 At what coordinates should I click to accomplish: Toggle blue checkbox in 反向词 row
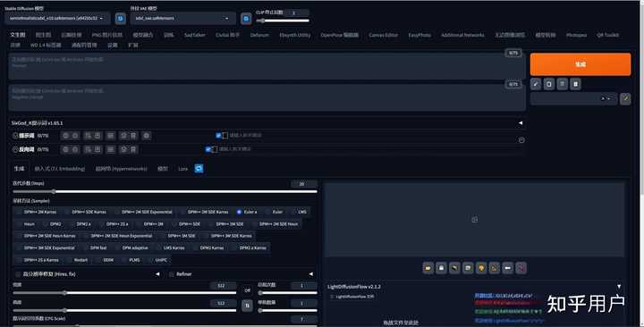click(208, 149)
